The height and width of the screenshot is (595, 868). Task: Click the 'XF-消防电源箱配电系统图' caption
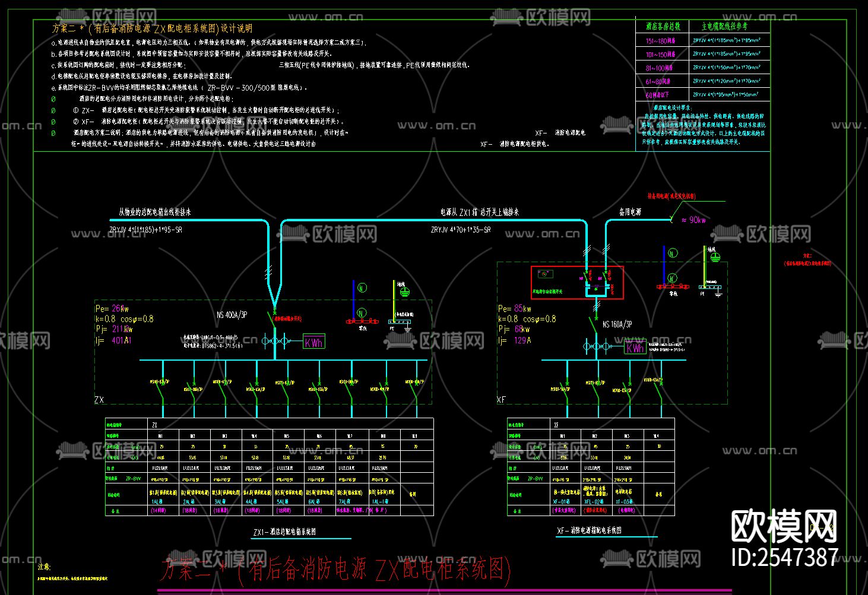click(x=588, y=530)
